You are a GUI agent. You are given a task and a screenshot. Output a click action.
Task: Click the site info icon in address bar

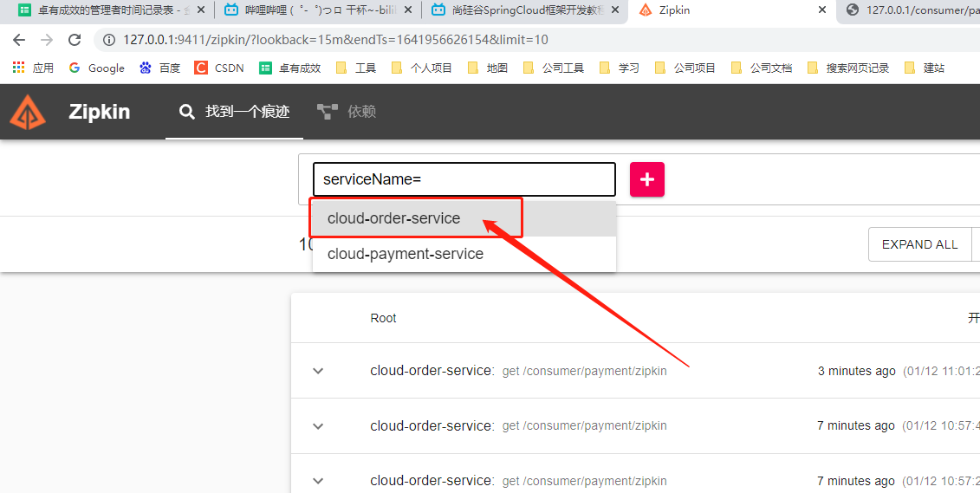pos(109,40)
